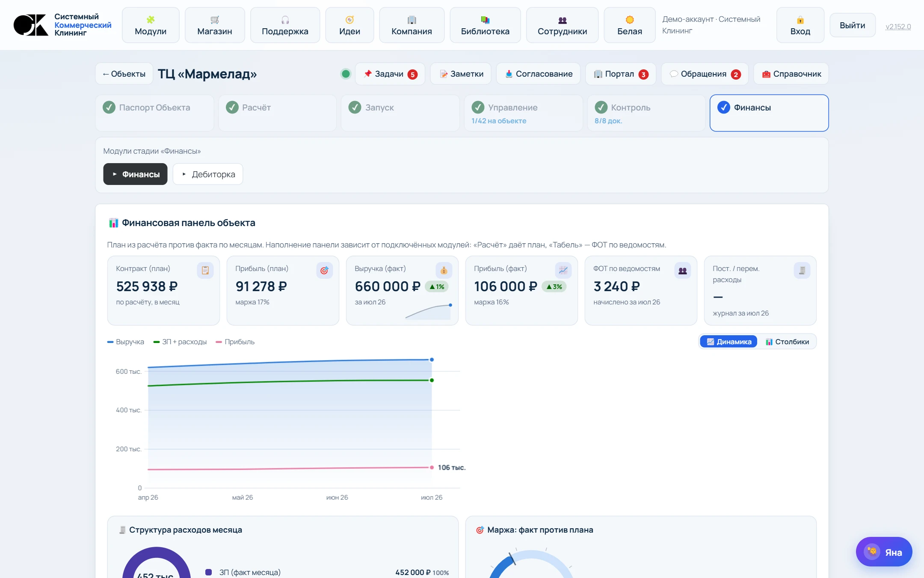Click the Прибыль (план) target icon
The image size is (924, 578).
click(x=325, y=270)
